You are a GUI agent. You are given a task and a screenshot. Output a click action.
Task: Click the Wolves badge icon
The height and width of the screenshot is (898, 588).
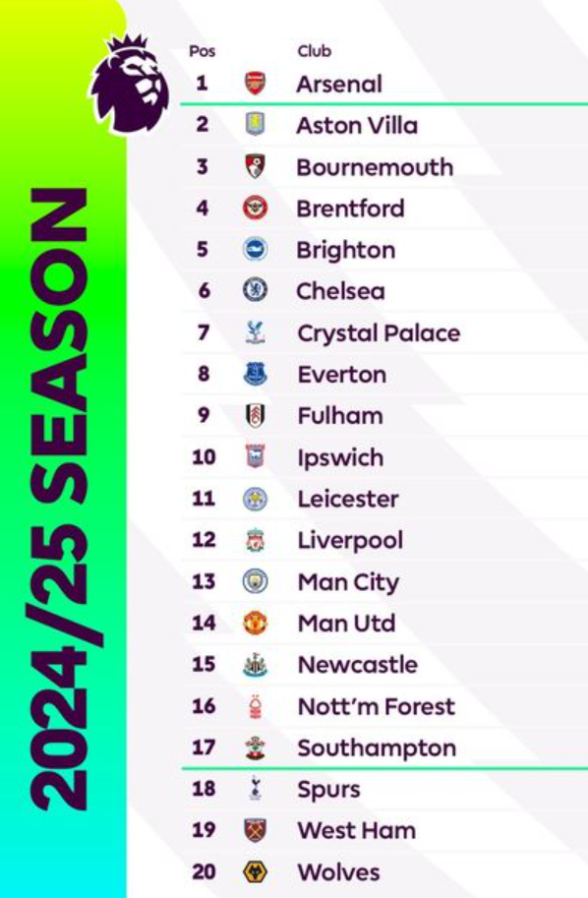pyautogui.click(x=255, y=872)
